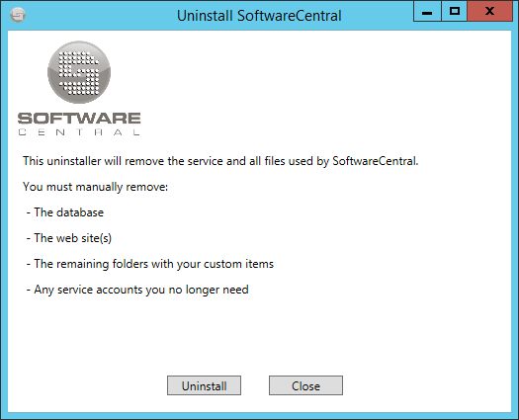Click the 'custom items' words in list
519x420 pixels.
[x=238, y=264]
